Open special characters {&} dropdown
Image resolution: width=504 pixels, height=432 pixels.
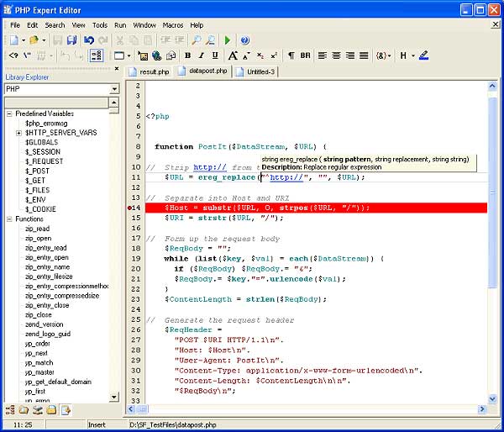tap(383, 55)
